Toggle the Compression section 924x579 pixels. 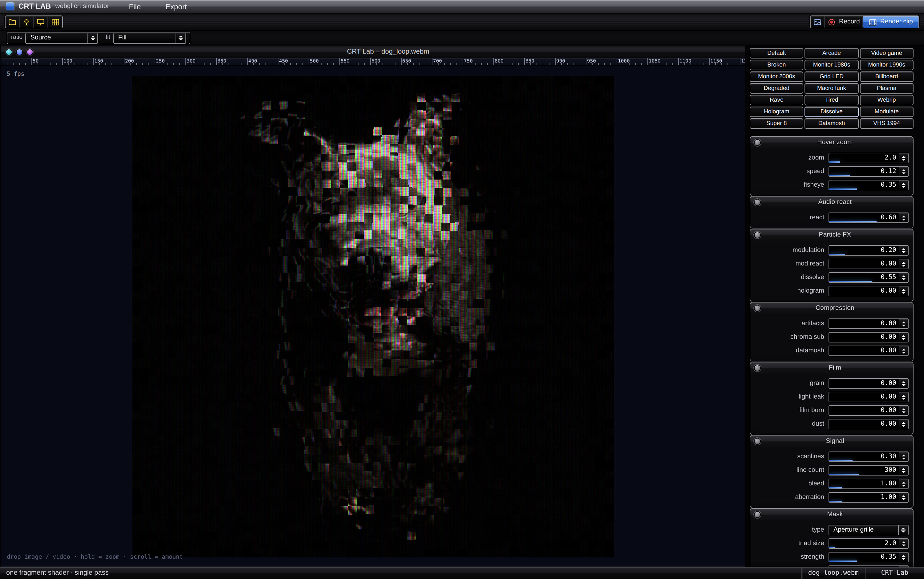pos(757,308)
